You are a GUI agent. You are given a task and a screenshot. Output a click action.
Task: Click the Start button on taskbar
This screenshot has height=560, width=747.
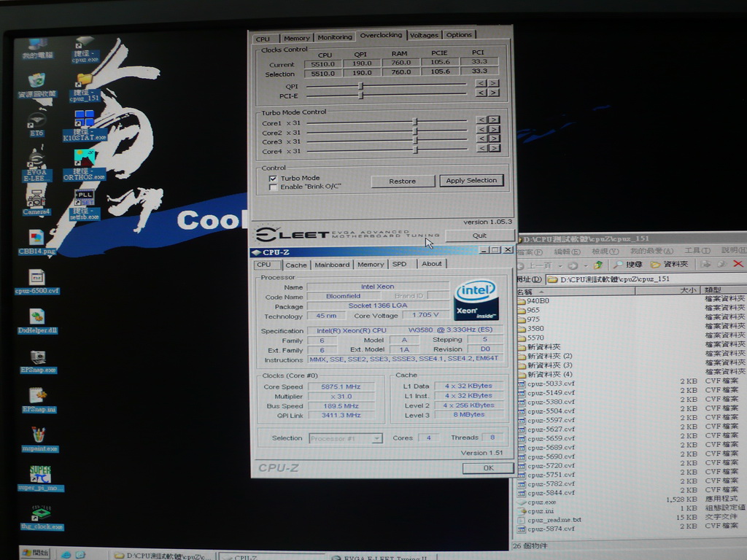(x=36, y=553)
